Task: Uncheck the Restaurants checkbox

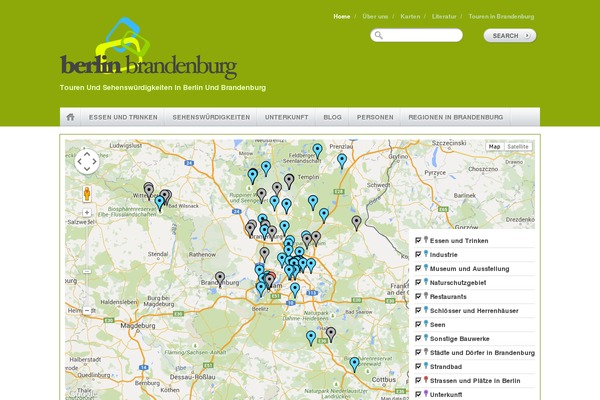Action: [418, 296]
